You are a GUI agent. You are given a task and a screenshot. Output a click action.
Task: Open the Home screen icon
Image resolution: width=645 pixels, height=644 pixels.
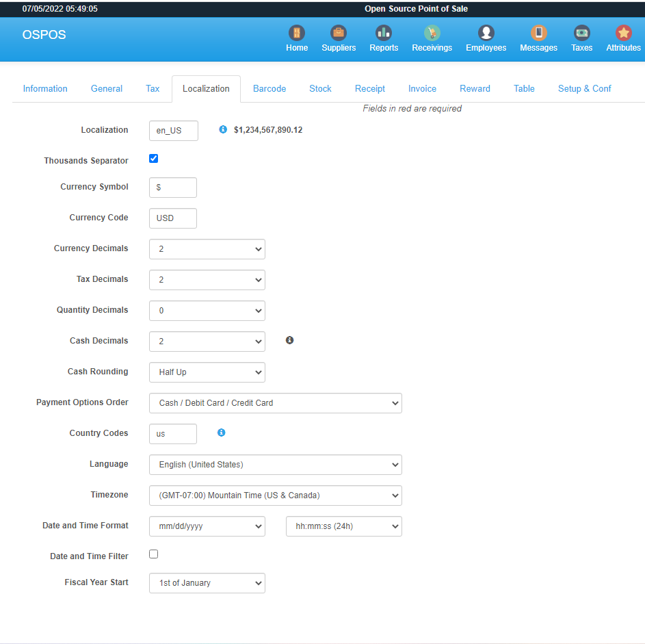point(296,38)
